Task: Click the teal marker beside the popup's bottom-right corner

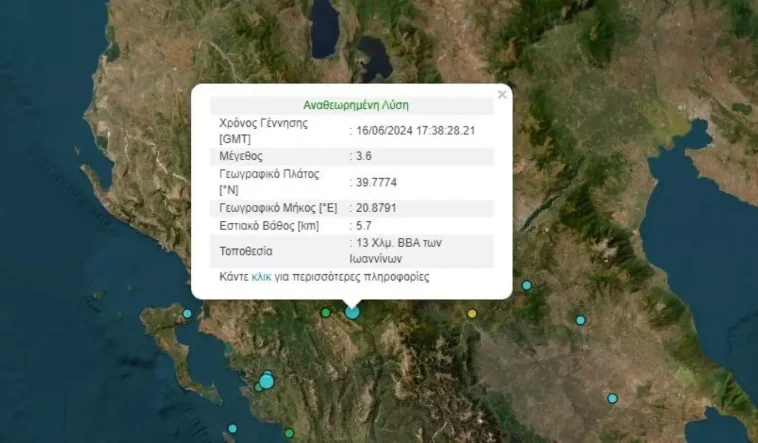Action: 527,285
